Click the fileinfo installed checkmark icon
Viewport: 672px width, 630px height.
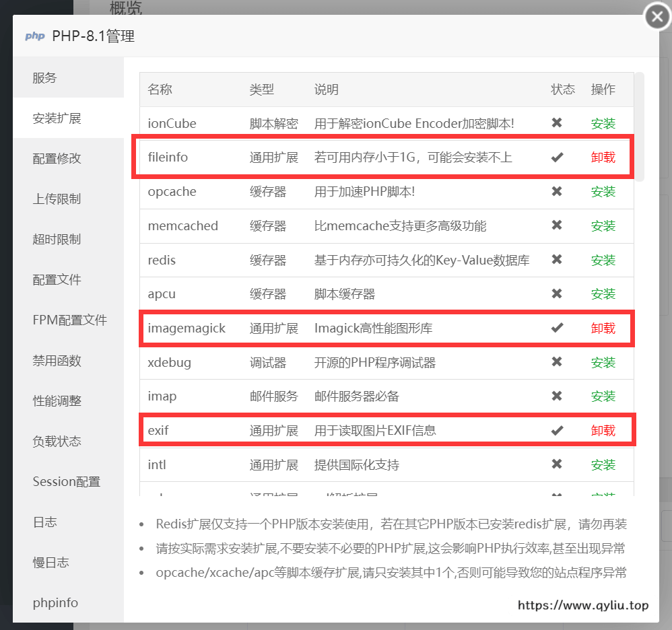click(x=557, y=157)
